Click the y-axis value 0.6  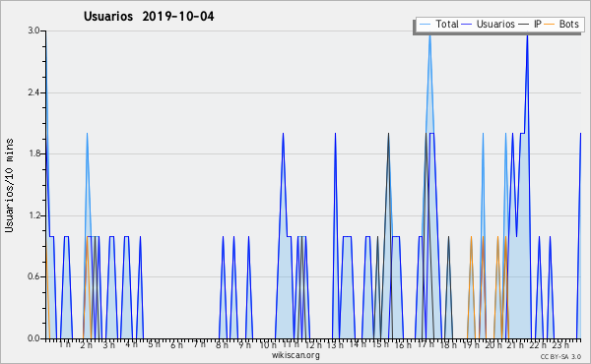point(33,276)
